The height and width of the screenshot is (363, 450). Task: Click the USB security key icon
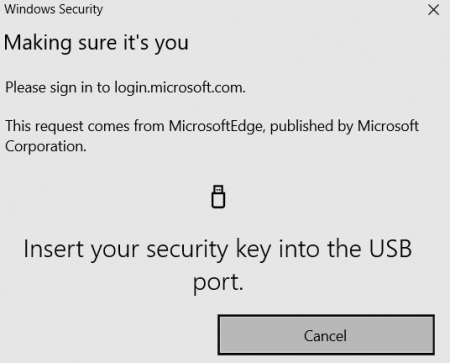(x=218, y=197)
